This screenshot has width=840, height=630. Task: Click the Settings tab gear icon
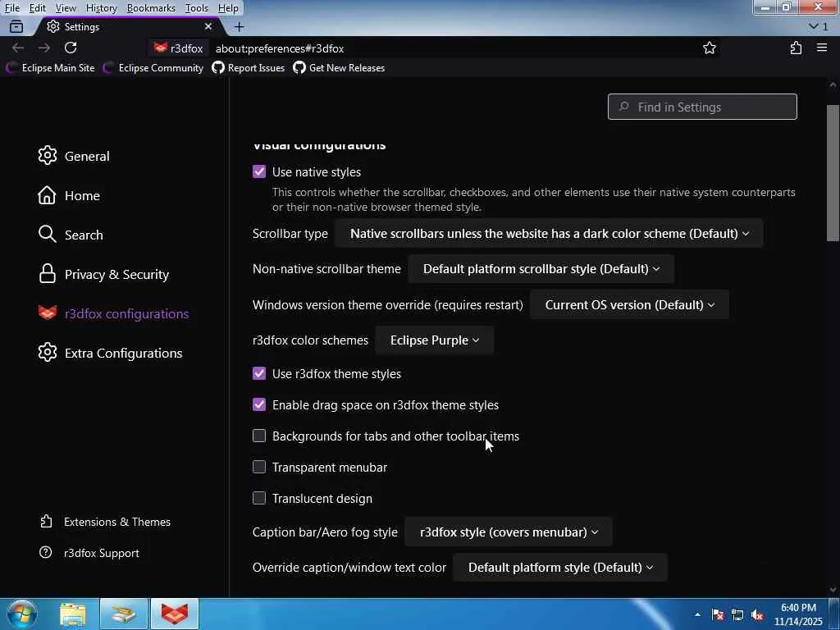(x=53, y=26)
